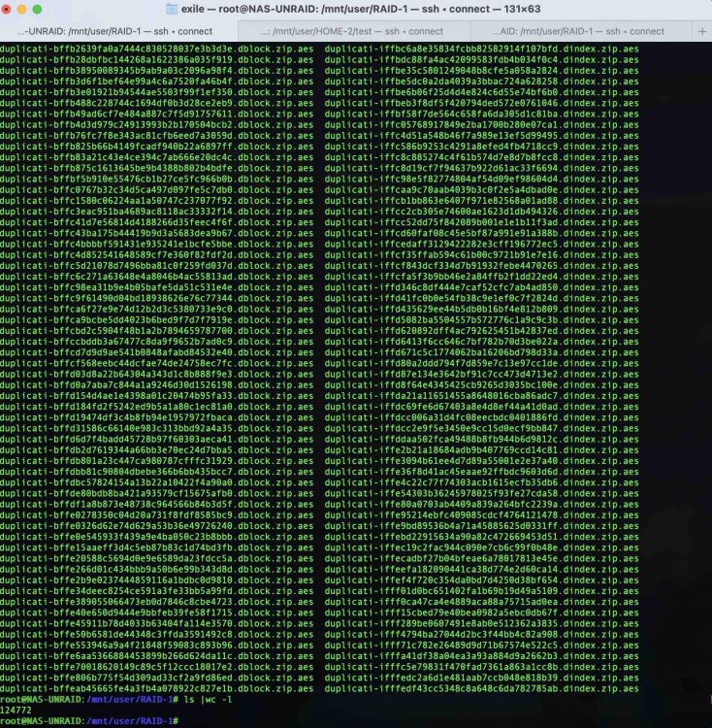Click file starting 'duplicati-bffe389055066473'
This screenshot has width=712, height=728.
[x=157, y=602]
